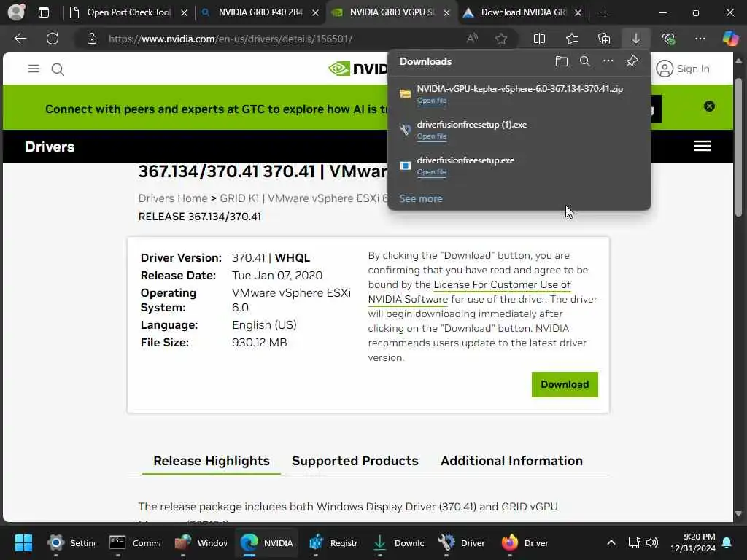This screenshot has height=560, width=747.
Task: Select the Release Highlights tab
Action: coord(212,461)
